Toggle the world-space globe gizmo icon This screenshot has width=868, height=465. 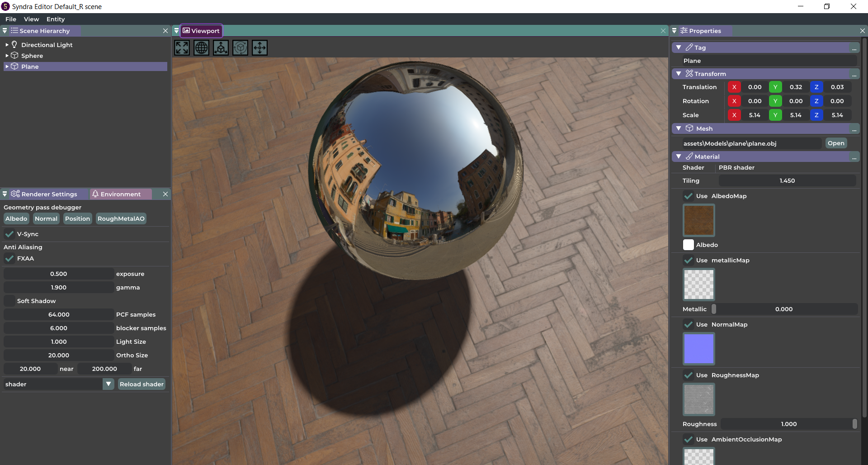point(202,47)
